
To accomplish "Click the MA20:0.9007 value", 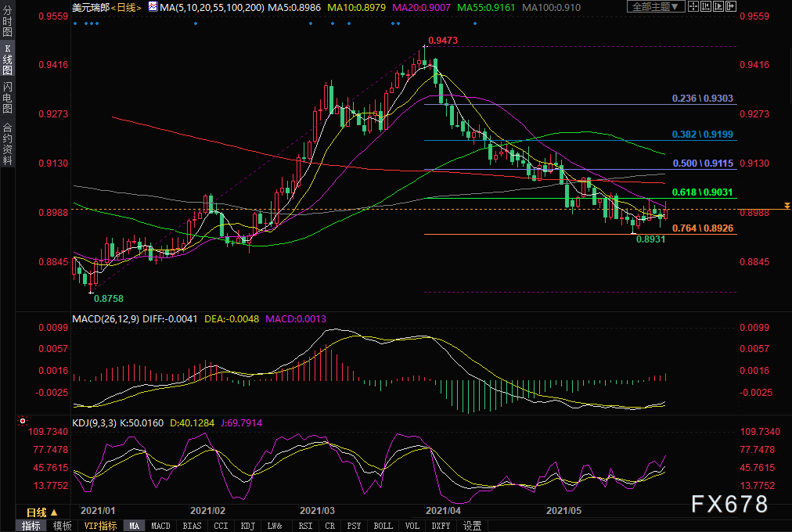I will coord(421,8).
